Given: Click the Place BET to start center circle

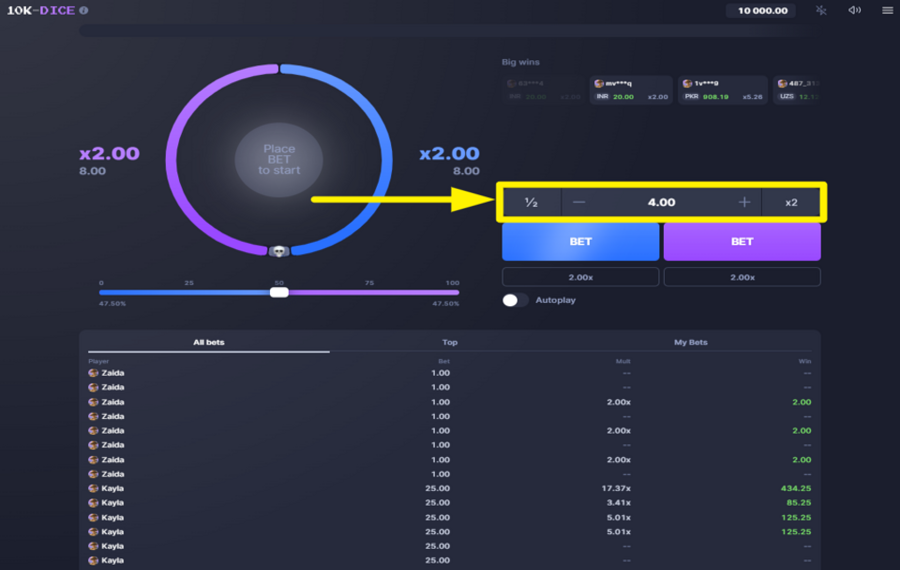Looking at the screenshot, I should coord(279,160).
